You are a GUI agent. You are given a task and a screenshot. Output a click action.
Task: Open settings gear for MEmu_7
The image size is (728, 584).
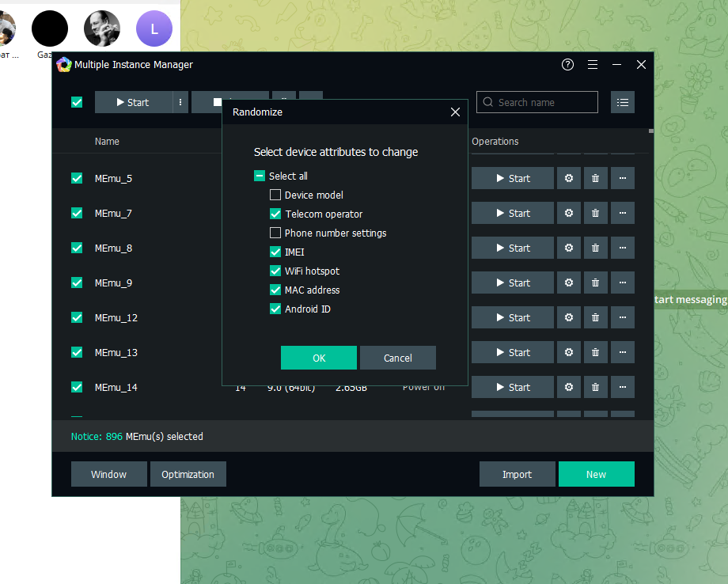(x=569, y=213)
